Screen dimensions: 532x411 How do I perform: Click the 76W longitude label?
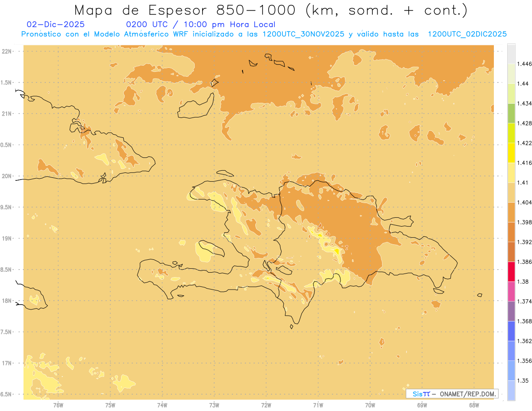pyautogui.click(x=58, y=405)
